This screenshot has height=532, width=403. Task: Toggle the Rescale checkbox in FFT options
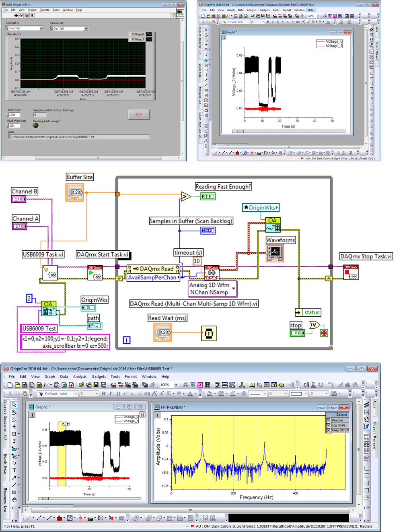tap(328, 420)
